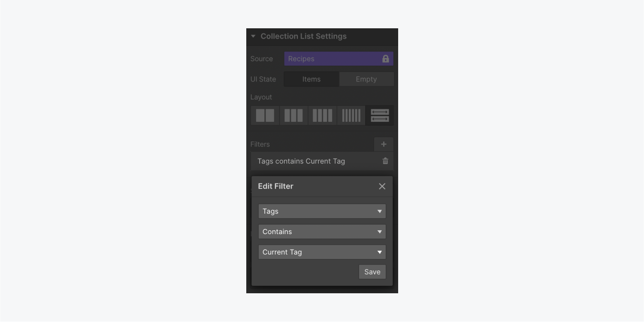Screen dimensions: 644x322
Task: Click the lock icon on Recipes source
Action: point(385,59)
